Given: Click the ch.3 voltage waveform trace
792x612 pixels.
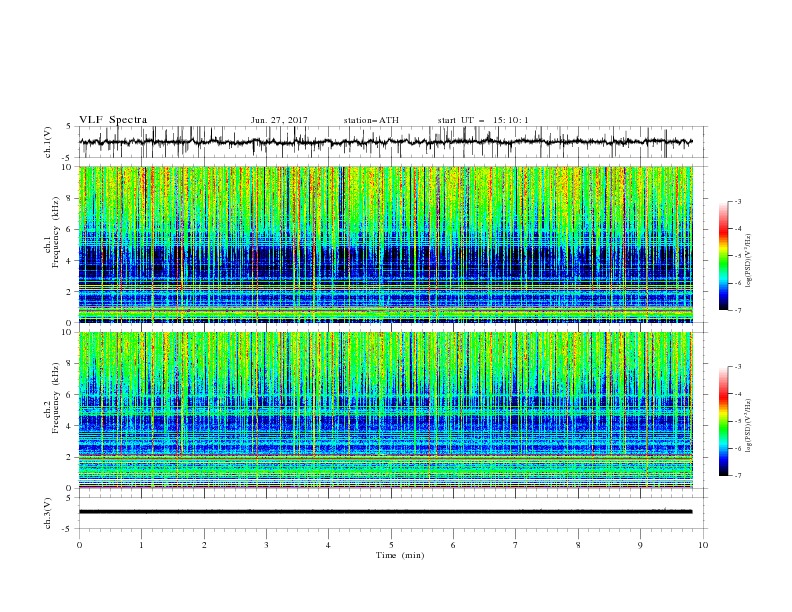Looking at the screenshot, I should [x=386, y=512].
